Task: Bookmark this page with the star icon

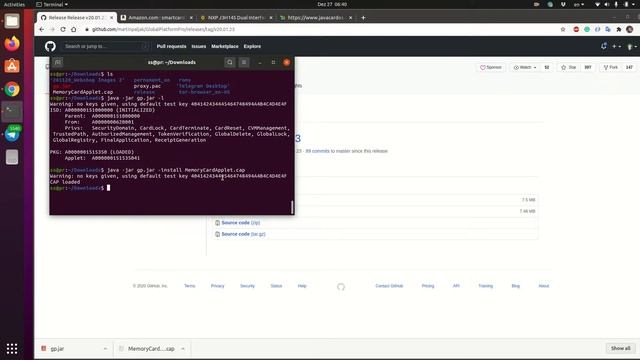Action: (x=563, y=29)
